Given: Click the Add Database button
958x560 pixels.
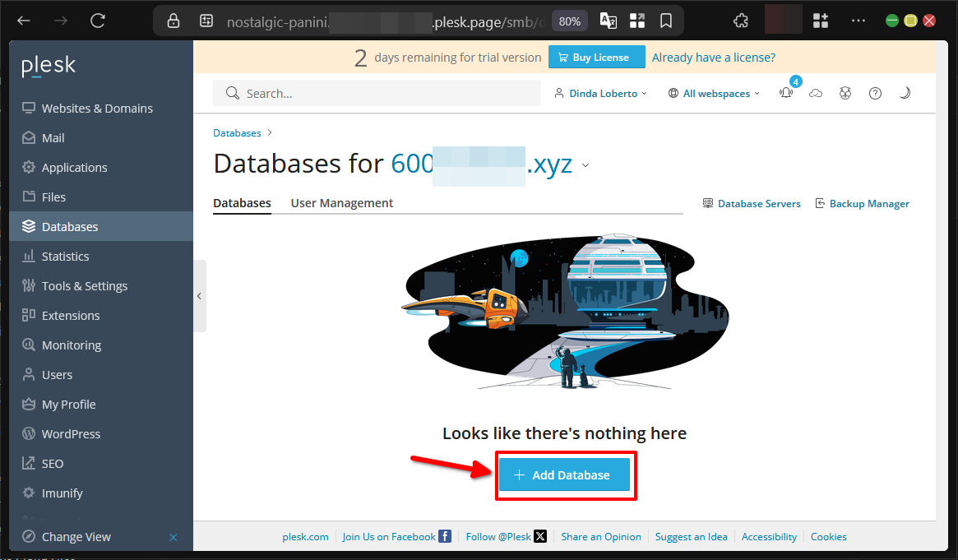Looking at the screenshot, I should pyautogui.click(x=565, y=475).
